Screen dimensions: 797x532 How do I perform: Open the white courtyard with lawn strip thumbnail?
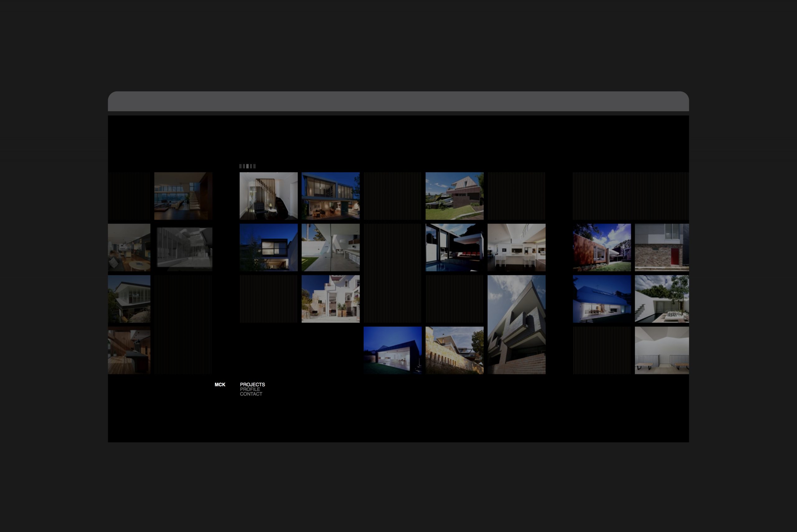[330, 247]
